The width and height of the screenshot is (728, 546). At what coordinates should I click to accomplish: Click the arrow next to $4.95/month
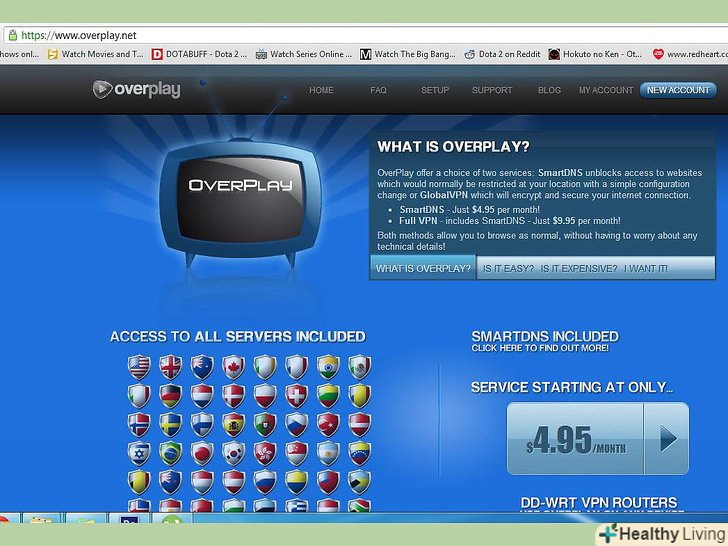tap(668, 439)
